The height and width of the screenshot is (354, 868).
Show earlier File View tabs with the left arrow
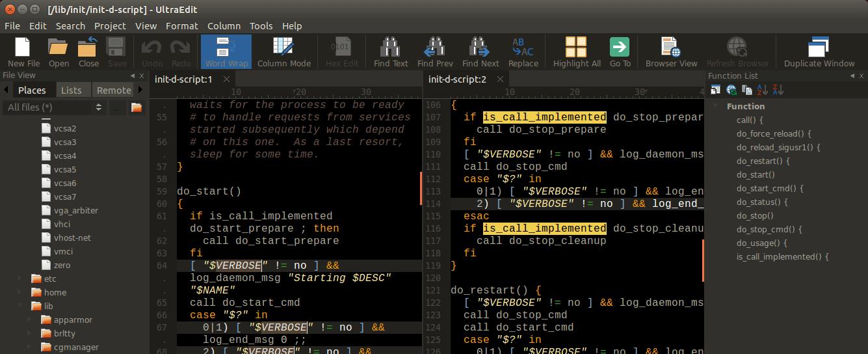click(x=7, y=90)
